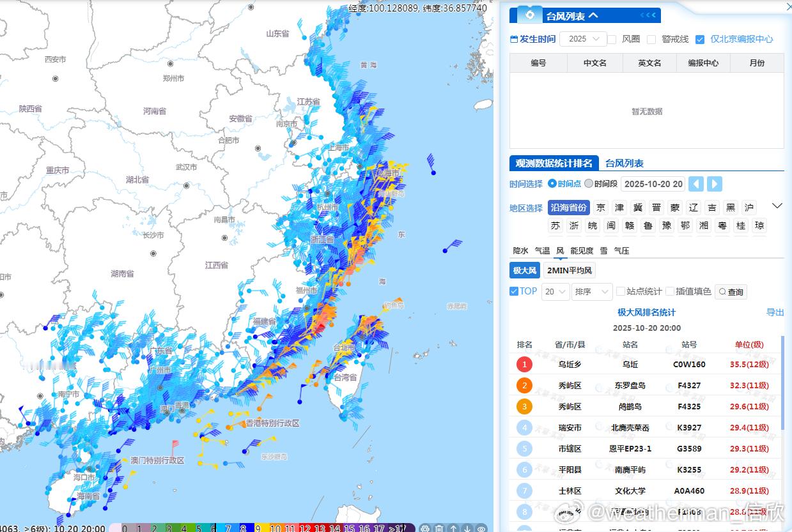Click level 7 swatch in wind legend
The width and height of the screenshot is (792, 532).
pyautogui.click(x=228, y=528)
